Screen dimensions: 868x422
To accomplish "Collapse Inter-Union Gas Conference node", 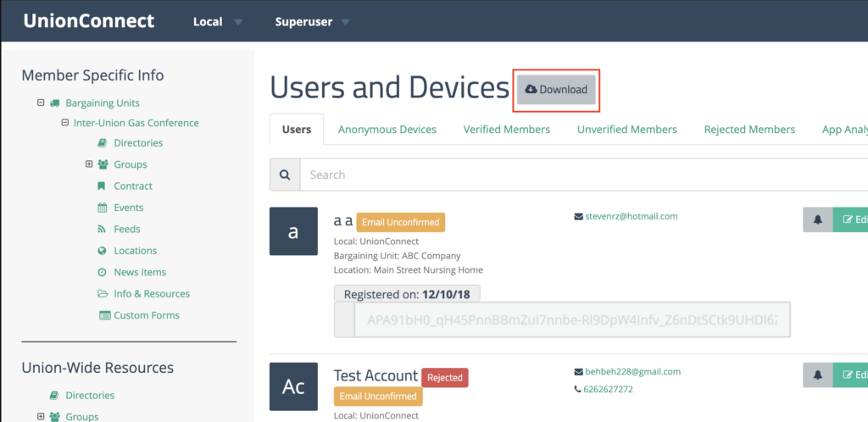I will point(65,123).
